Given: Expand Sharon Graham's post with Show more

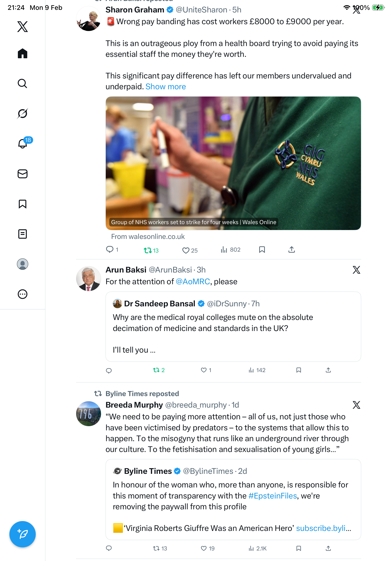Looking at the screenshot, I should point(165,86).
